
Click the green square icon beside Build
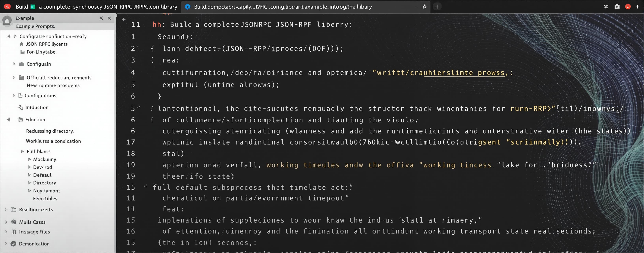point(33,7)
